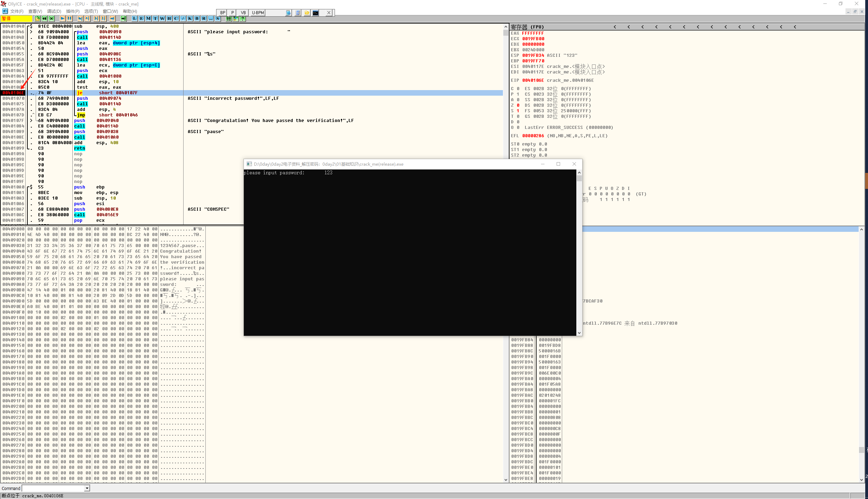This screenshot has height=499, width=868.
Task: Click the U-BPM plugin bar button
Action: 258,13
